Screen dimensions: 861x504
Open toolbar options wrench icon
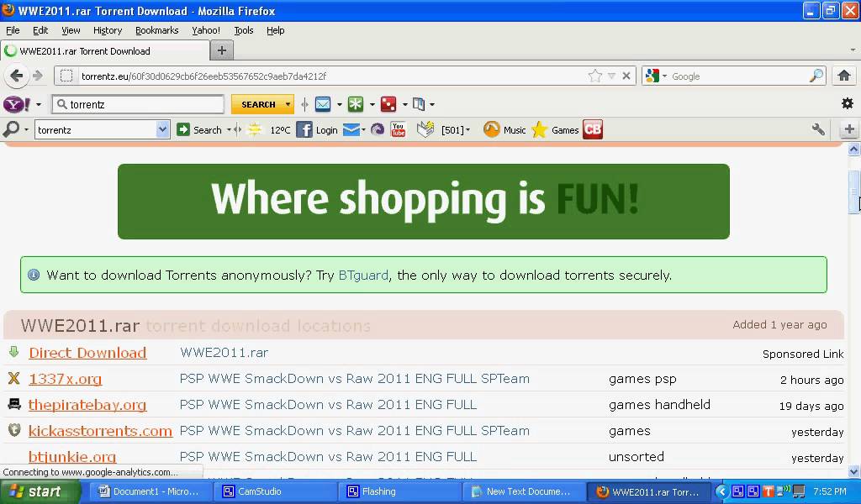(818, 129)
